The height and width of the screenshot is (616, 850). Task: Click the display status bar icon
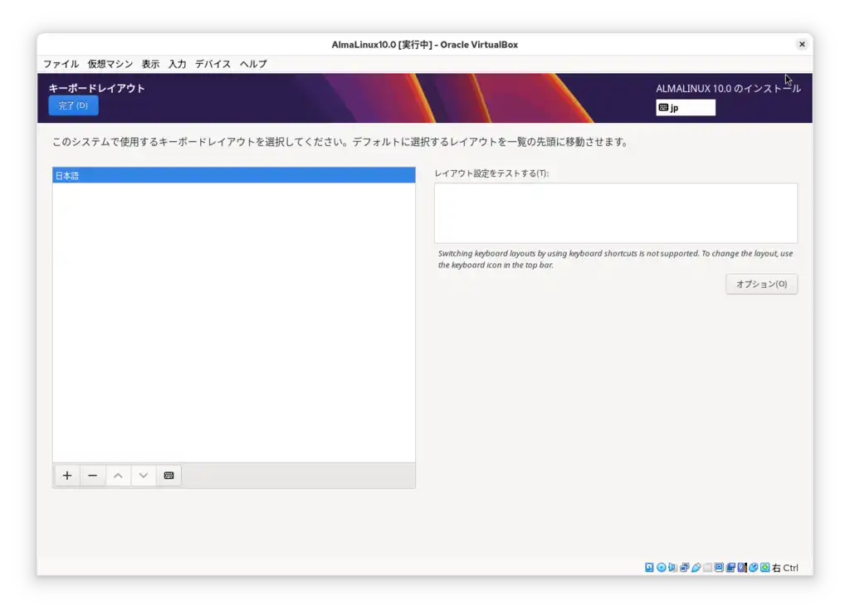719,568
